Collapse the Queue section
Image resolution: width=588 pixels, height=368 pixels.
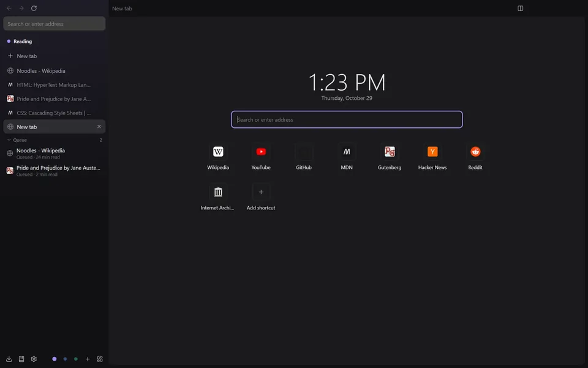(9, 140)
